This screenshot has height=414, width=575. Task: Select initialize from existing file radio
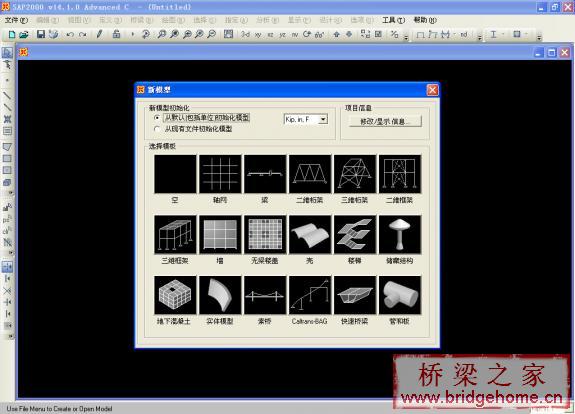[157, 129]
